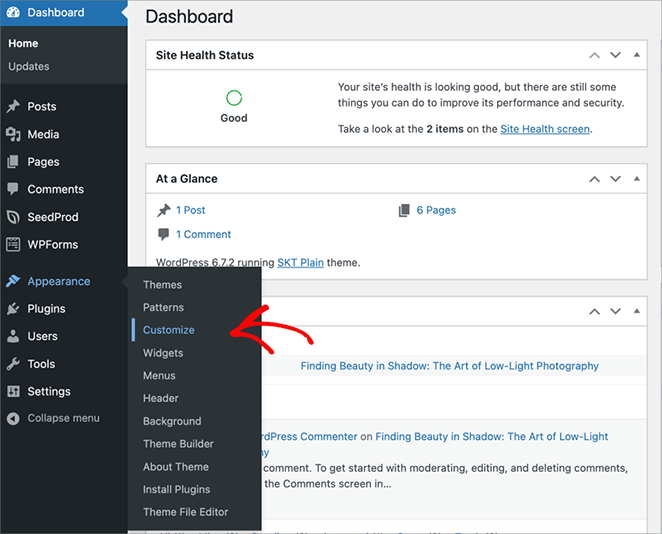Open Widgets in the Appearance submenu
The width and height of the screenshot is (662, 534).
[163, 353]
